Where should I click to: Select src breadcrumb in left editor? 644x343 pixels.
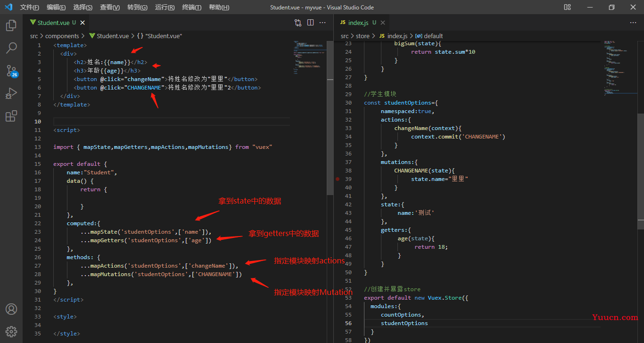[x=34, y=36]
